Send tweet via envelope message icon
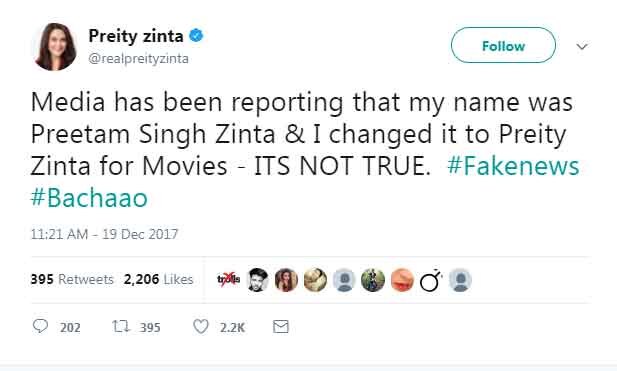 click(281, 327)
